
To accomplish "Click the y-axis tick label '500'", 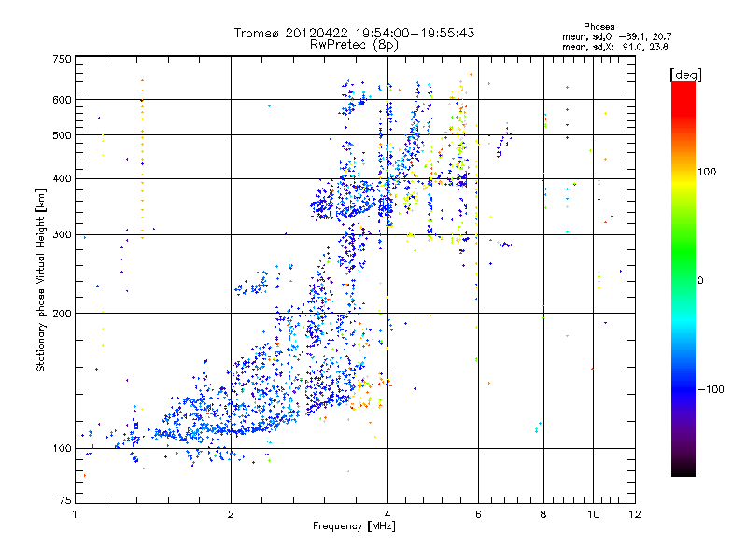I will click(x=62, y=135).
